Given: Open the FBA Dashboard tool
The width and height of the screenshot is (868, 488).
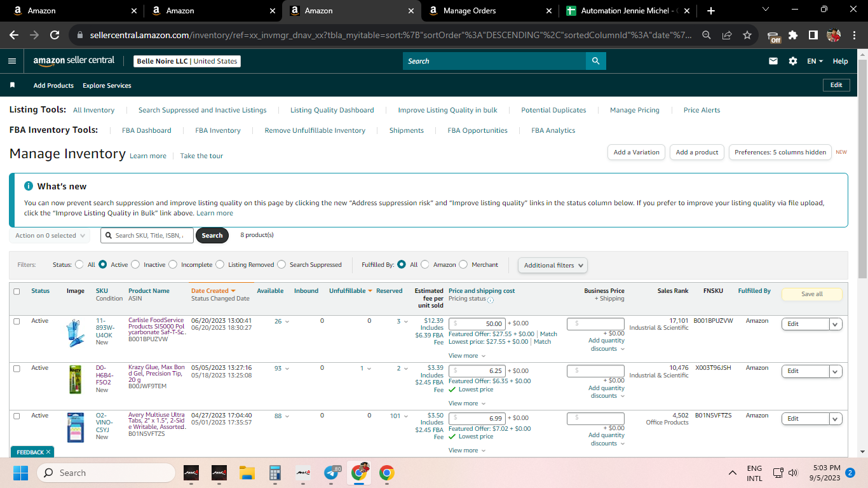Looking at the screenshot, I should (x=147, y=130).
